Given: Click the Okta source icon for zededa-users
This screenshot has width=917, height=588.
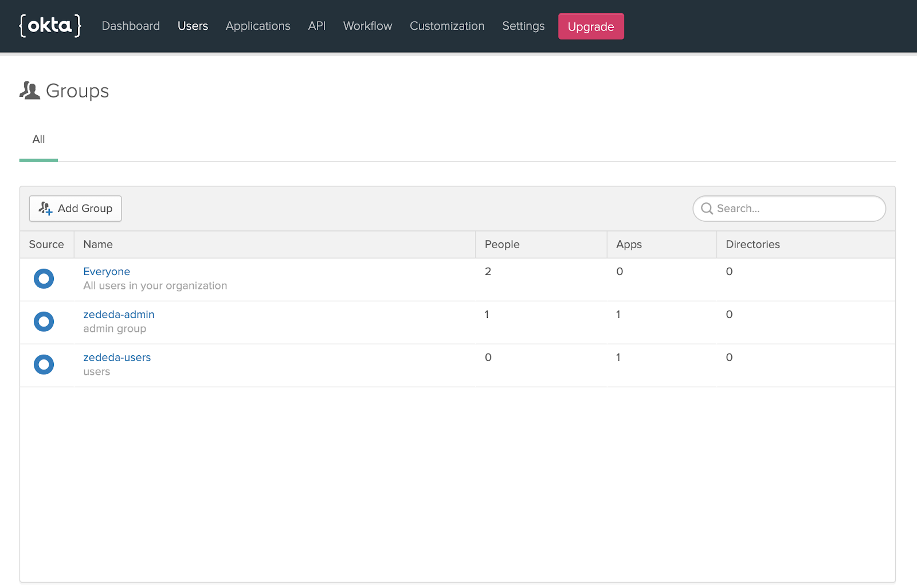Looking at the screenshot, I should click(x=44, y=364).
